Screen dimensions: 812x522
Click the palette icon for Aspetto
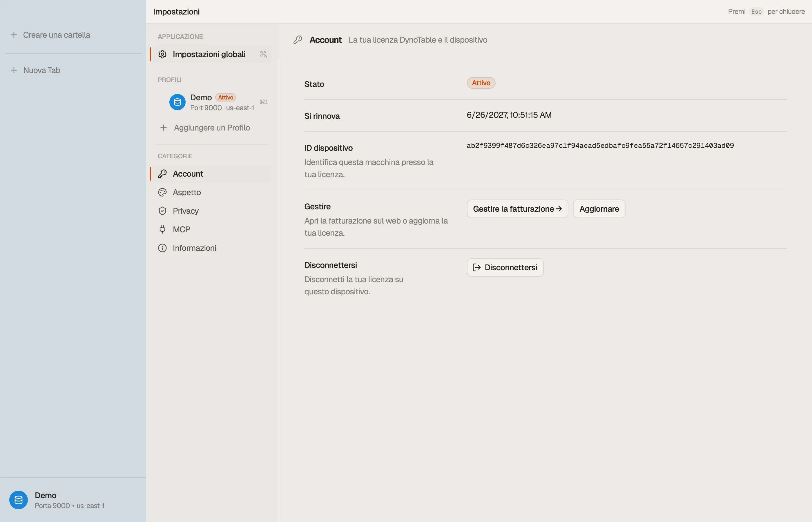162,193
